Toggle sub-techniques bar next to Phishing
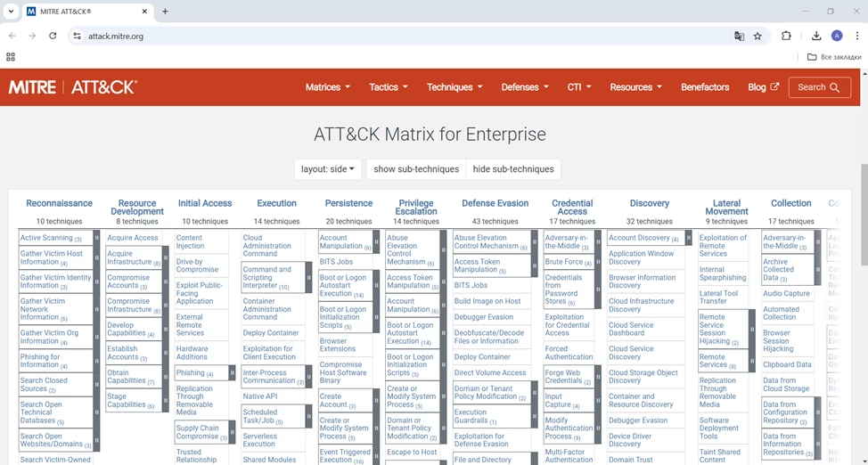This screenshot has width=868, height=465. tap(233, 373)
